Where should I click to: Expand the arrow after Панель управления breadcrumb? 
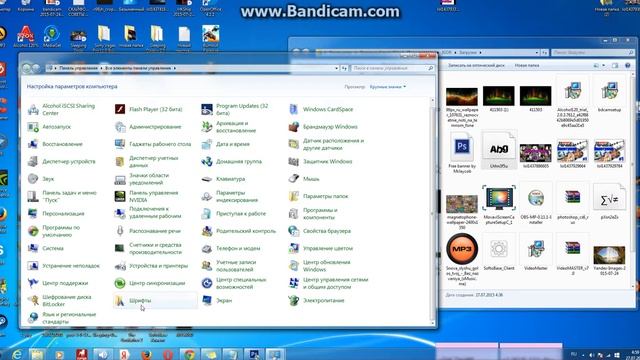101,68
